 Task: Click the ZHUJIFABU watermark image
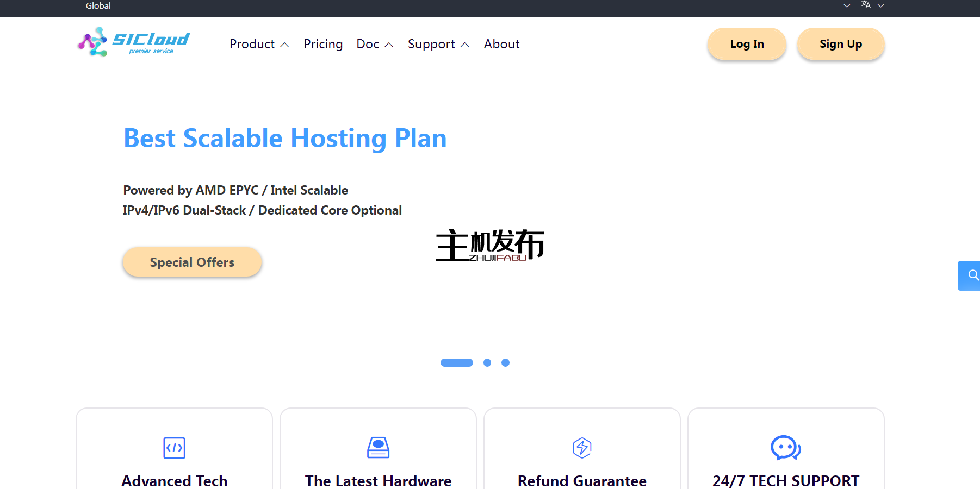coord(489,246)
